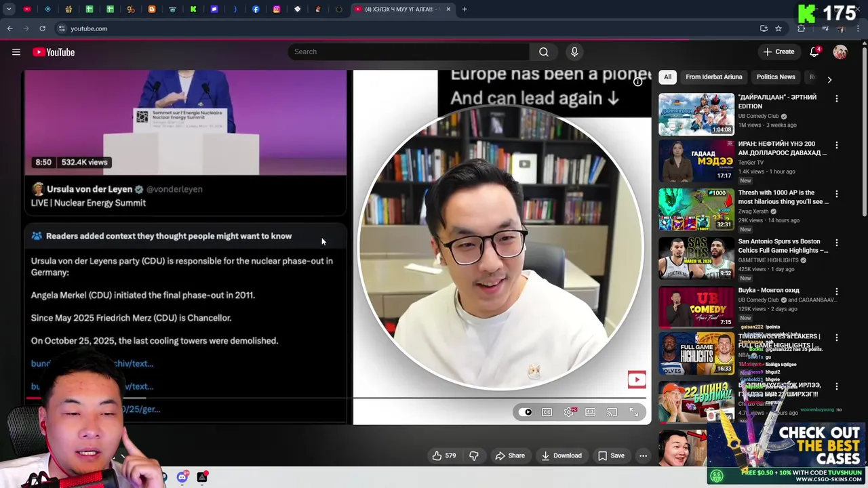
Task: Open Chrome extensions puzzle icon
Action: 802,28
